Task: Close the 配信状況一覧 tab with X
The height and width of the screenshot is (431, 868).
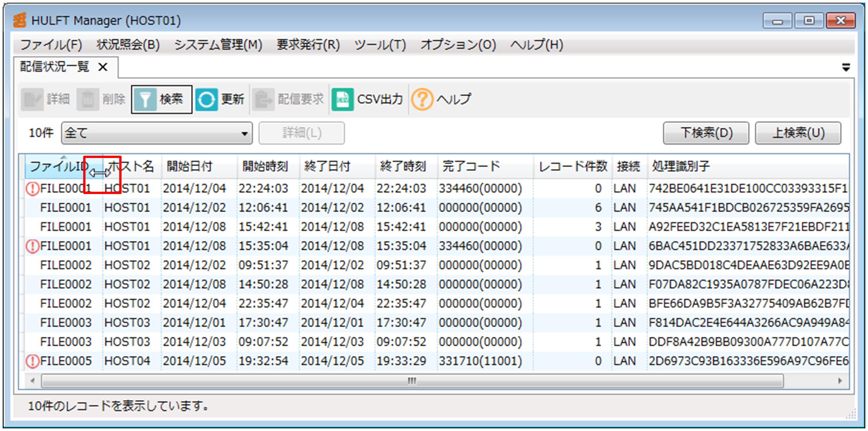Action: (103, 67)
